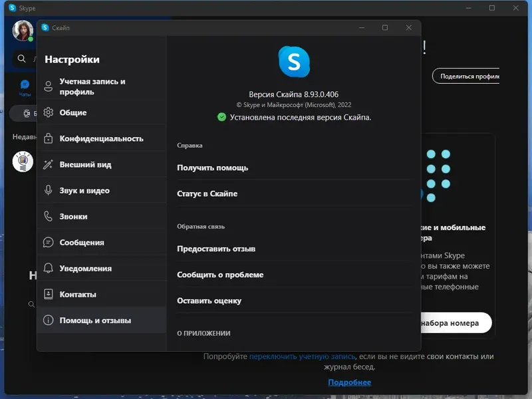
Task: Open Сообщения via the chat bubble icon
Action: click(48, 242)
